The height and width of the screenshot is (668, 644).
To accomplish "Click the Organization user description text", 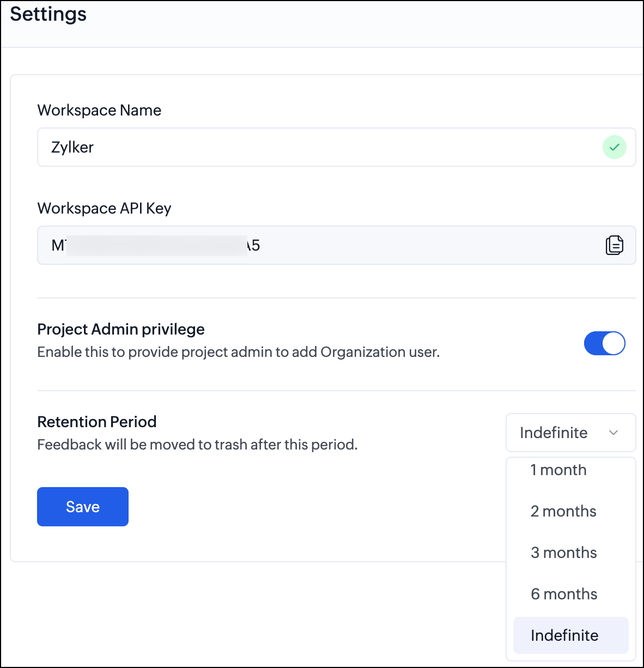I will [238, 352].
